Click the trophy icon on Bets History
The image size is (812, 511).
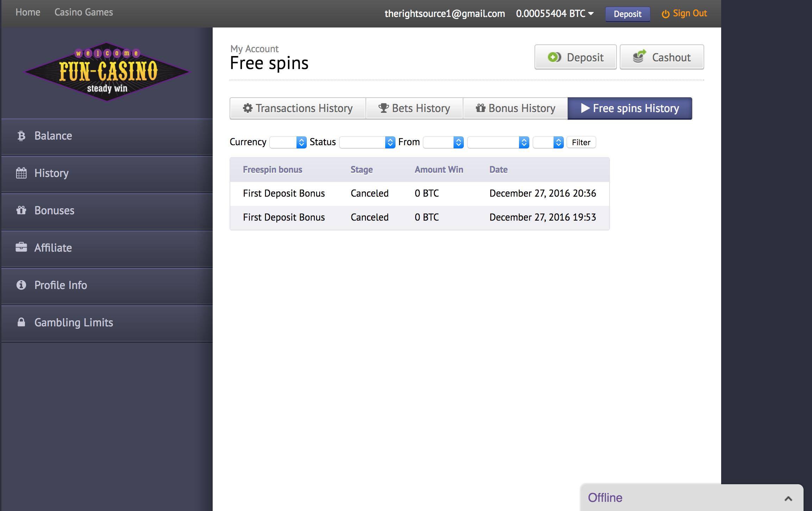pos(383,108)
